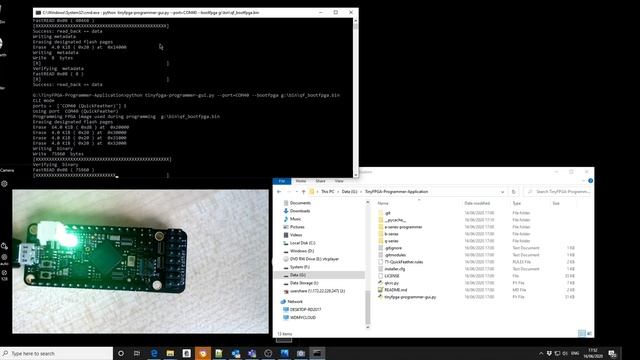Sort files by the Name column

383,203
